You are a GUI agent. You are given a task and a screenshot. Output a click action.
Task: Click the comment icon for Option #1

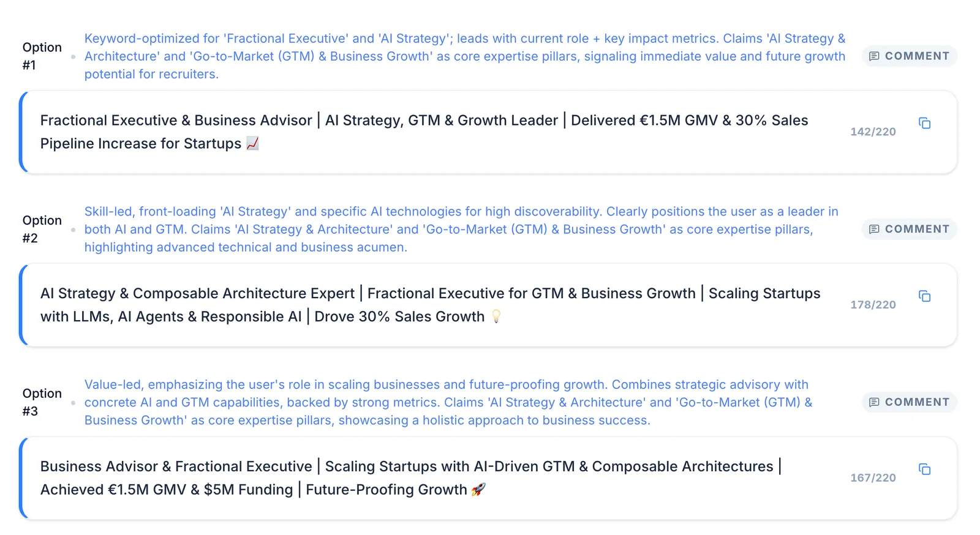click(x=874, y=56)
